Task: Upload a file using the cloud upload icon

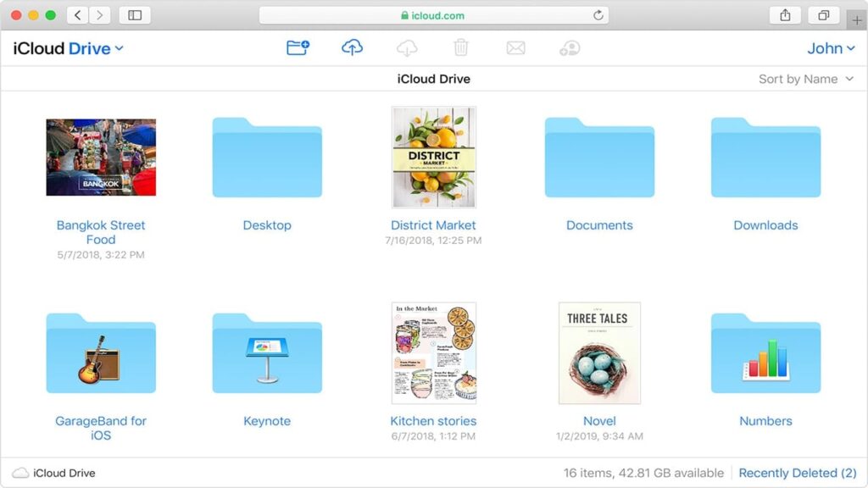Action: coord(352,47)
